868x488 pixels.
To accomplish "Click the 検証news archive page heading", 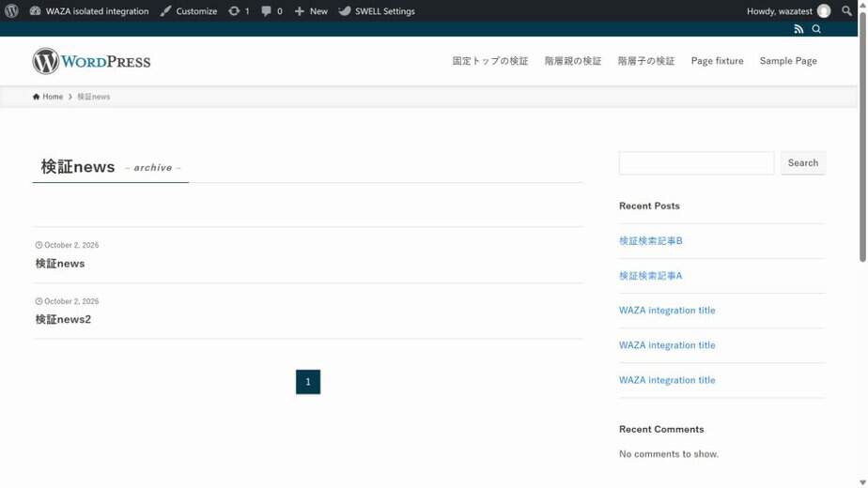I will click(x=77, y=166).
